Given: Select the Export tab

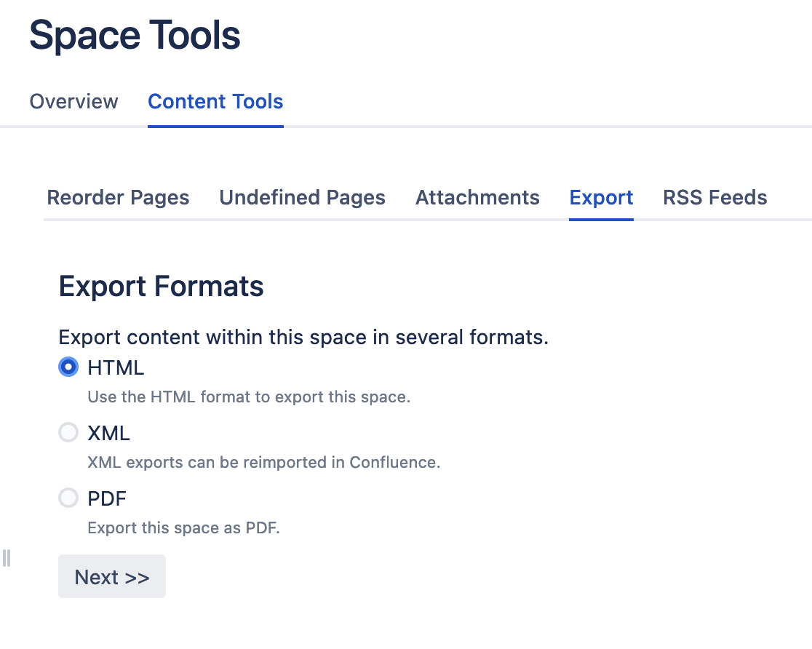Looking at the screenshot, I should pos(601,197).
